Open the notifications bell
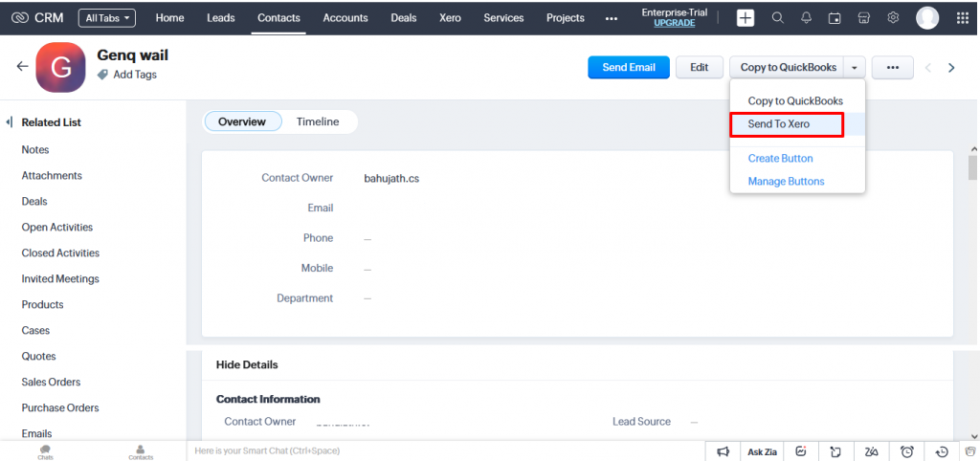980x461 pixels. click(806, 18)
